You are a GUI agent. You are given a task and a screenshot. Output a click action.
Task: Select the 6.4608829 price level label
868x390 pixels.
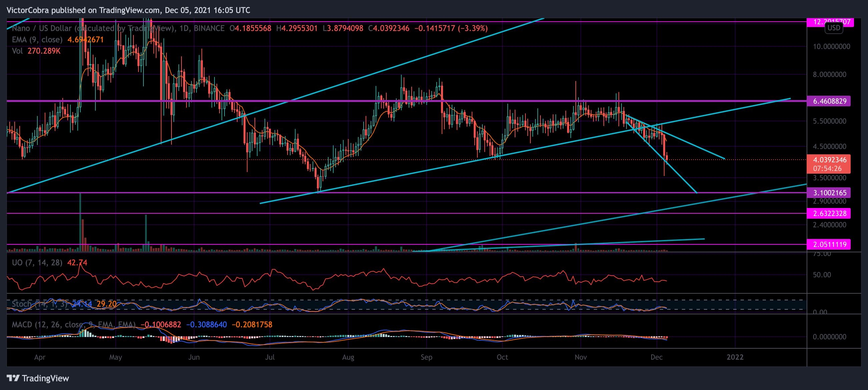click(x=829, y=101)
